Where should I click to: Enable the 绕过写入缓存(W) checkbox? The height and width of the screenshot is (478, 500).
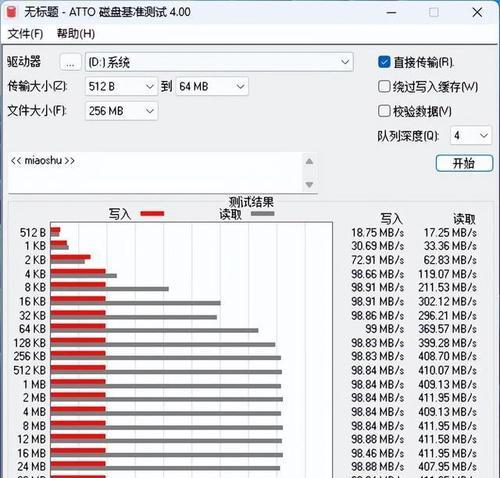(384, 87)
